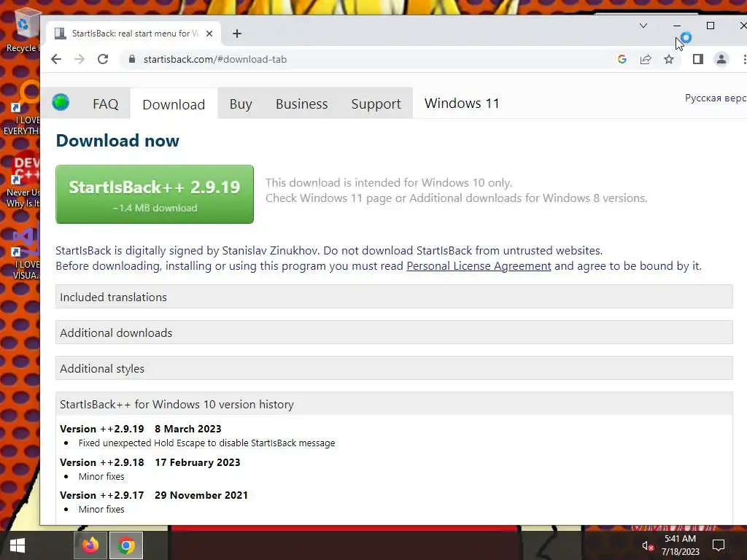This screenshot has height=560, width=747.
Task: Open the Recycle Bin desktop icon
Action: point(23,29)
